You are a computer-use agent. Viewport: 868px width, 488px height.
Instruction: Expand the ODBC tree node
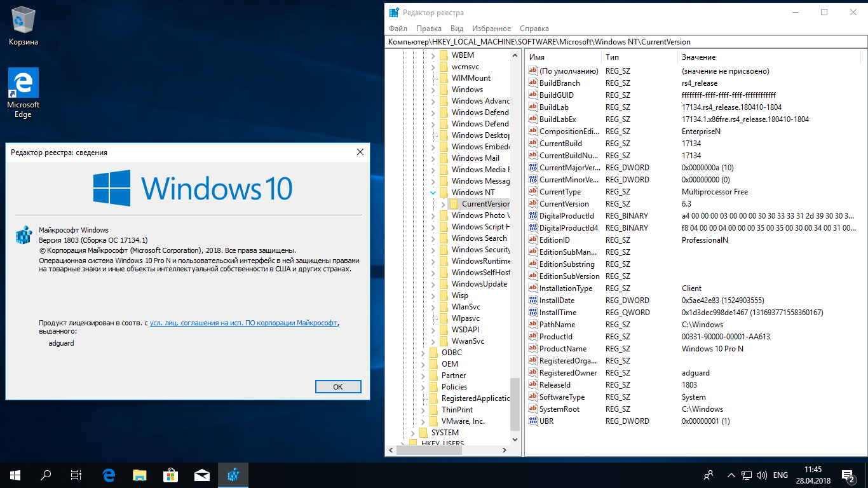pyautogui.click(x=423, y=353)
